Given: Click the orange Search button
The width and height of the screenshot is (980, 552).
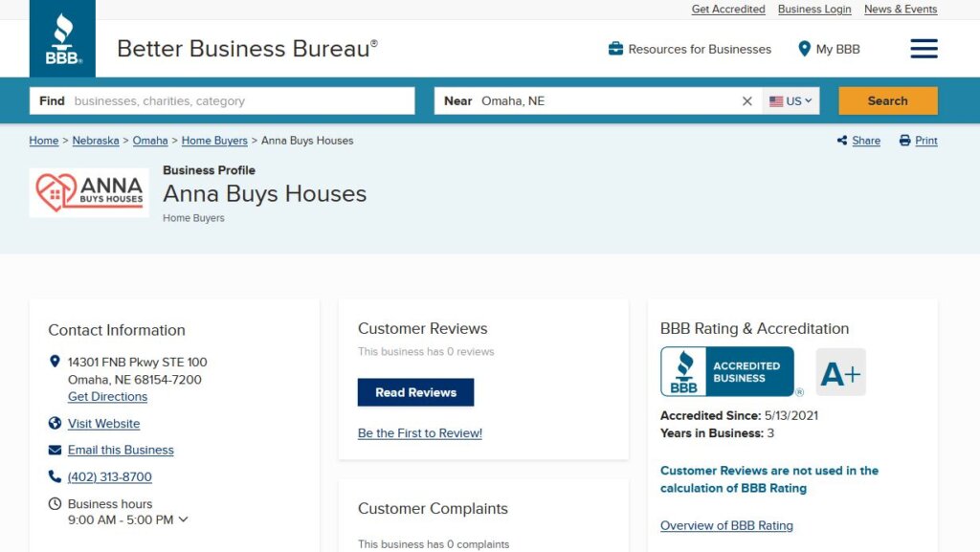Looking at the screenshot, I should tap(888, 101).
